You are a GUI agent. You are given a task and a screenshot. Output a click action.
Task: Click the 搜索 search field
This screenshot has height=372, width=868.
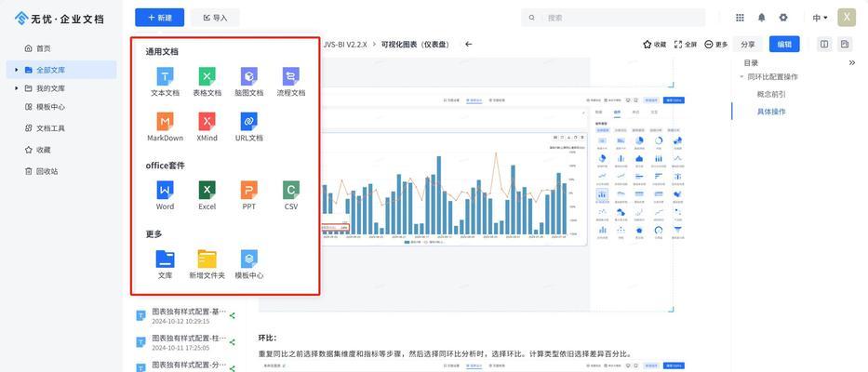pos(613,18)
